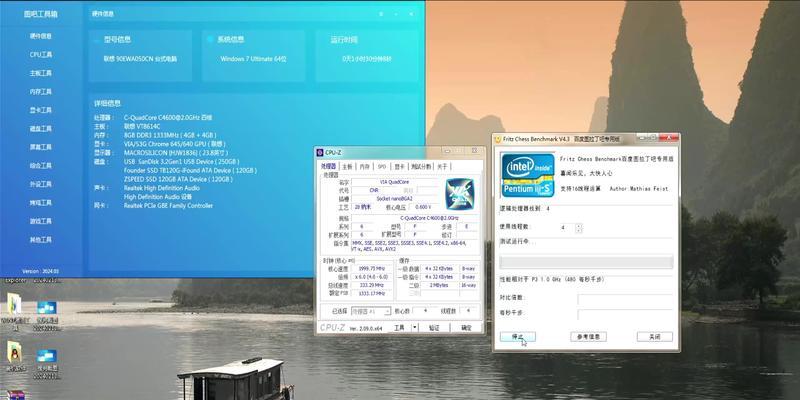Viewport: 800px width, 400px height.
Task: Open the 处理器 #1 selection dropdown in CPU-Z
Action: [x=371, y=311]
